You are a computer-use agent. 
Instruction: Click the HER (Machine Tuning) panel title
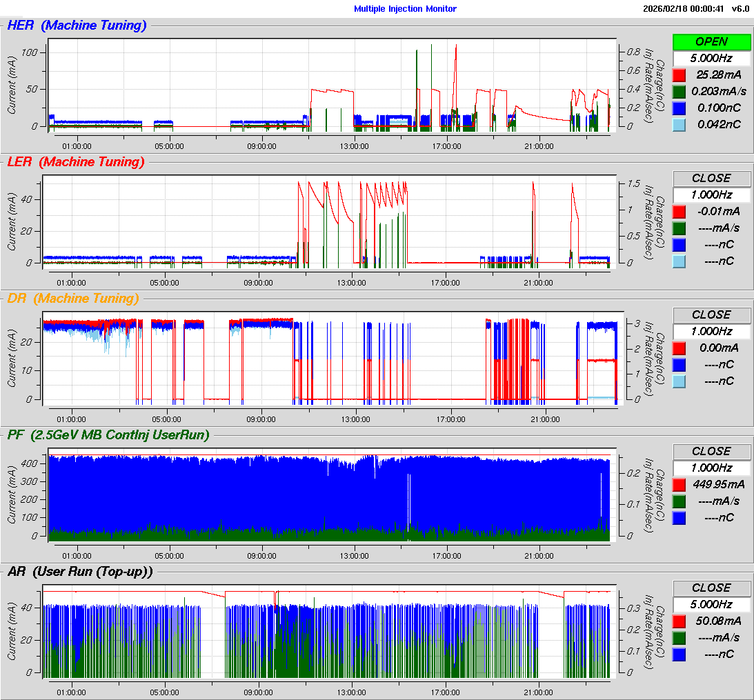(x=77, y=26)
